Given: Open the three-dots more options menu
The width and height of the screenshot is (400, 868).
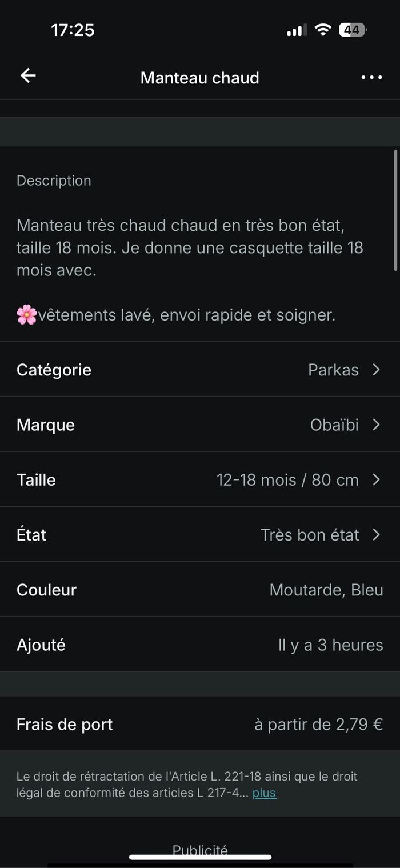Looking at the screenshot, I should [x=371, y=77].
